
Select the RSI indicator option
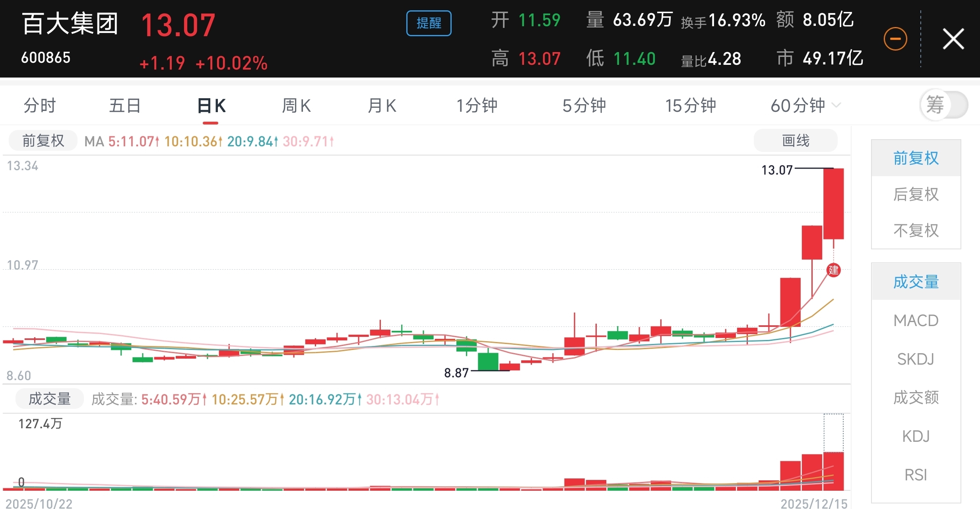[916, 475]
